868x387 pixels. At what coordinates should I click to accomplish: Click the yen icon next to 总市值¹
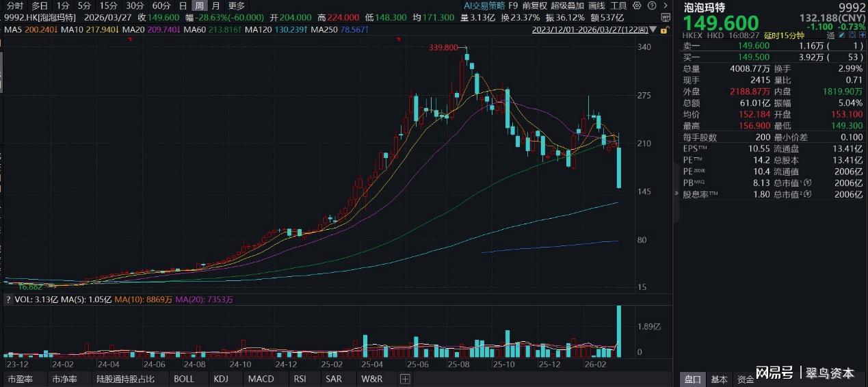(808, 183)
